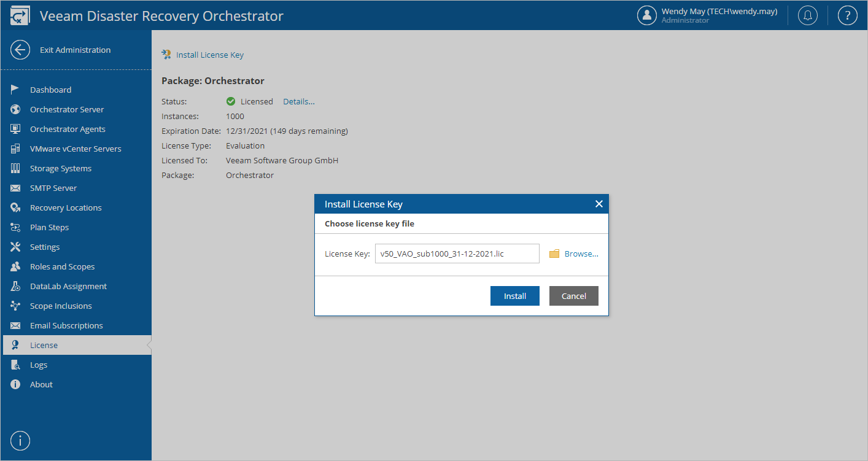868x461 pixels.
Task: Click Exit Administration label
Action: tap(76, 50)
